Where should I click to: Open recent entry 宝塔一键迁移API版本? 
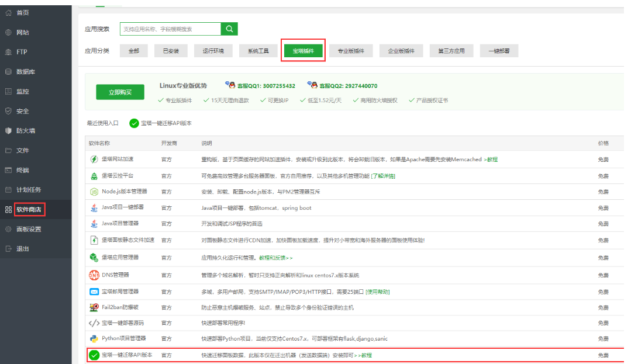[160, 123]
